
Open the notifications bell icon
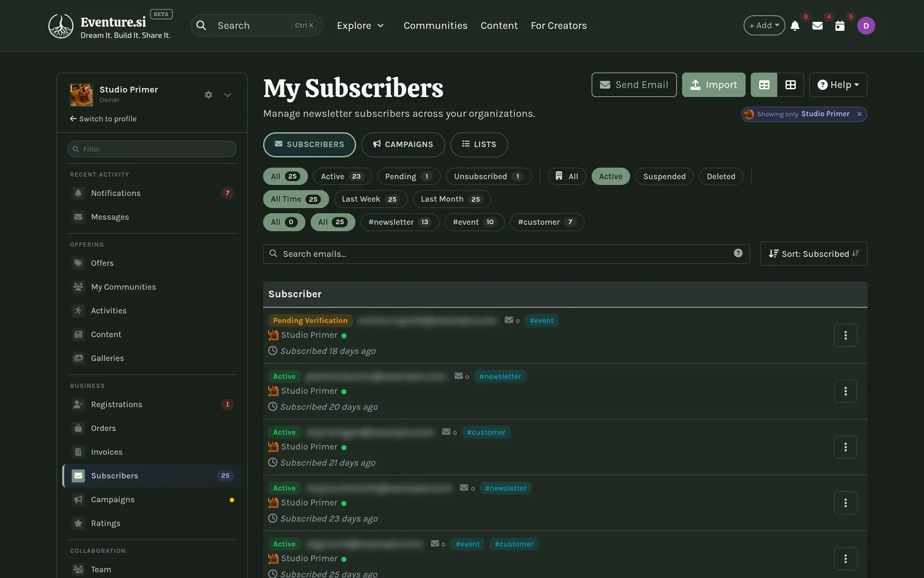795,26
